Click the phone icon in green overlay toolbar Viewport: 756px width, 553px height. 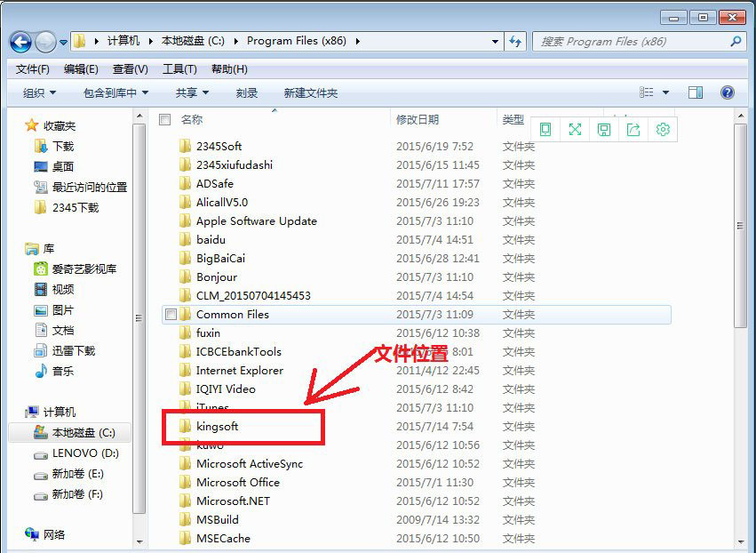(x=545, y=129)
